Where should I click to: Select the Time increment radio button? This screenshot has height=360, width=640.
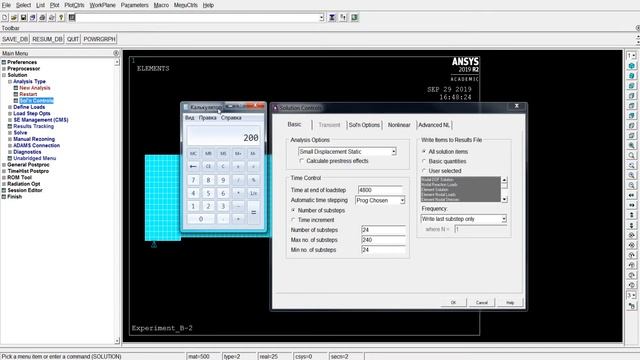293,220
